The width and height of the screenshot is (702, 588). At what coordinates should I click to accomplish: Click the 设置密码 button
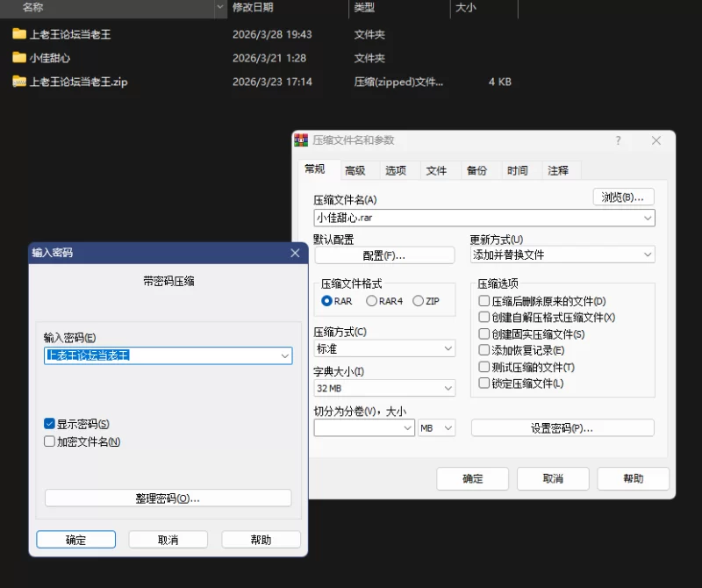point(562,428)
